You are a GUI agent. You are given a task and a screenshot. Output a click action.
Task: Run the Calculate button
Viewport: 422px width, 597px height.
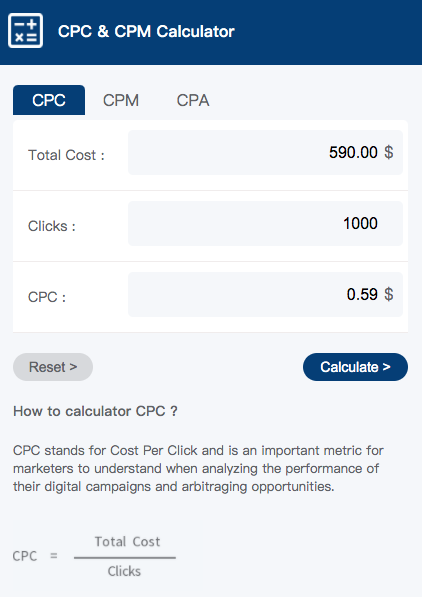coord(355,367)
